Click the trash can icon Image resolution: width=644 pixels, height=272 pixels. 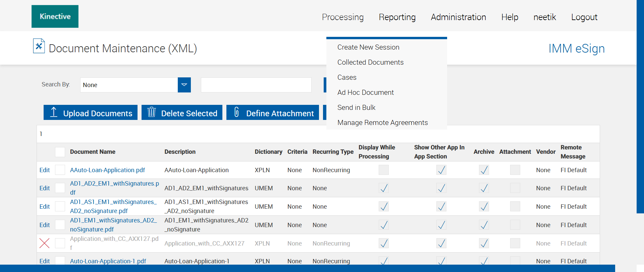click(152, 112)
